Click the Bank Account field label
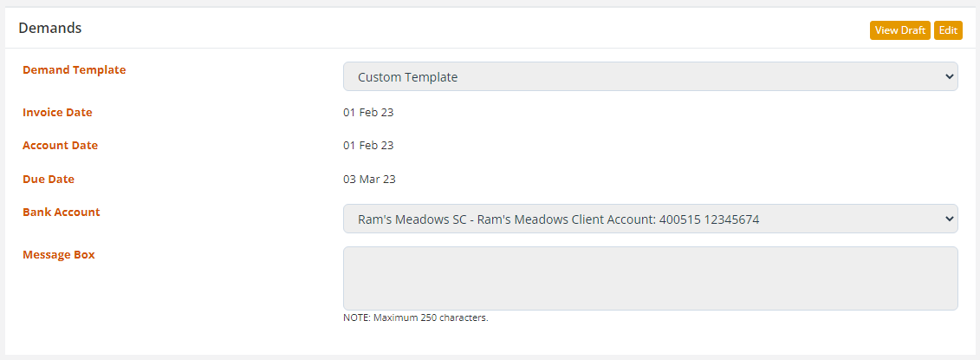The height and width of the screenshot is (360, 980). pyautogui.click(x=61, y=213)
